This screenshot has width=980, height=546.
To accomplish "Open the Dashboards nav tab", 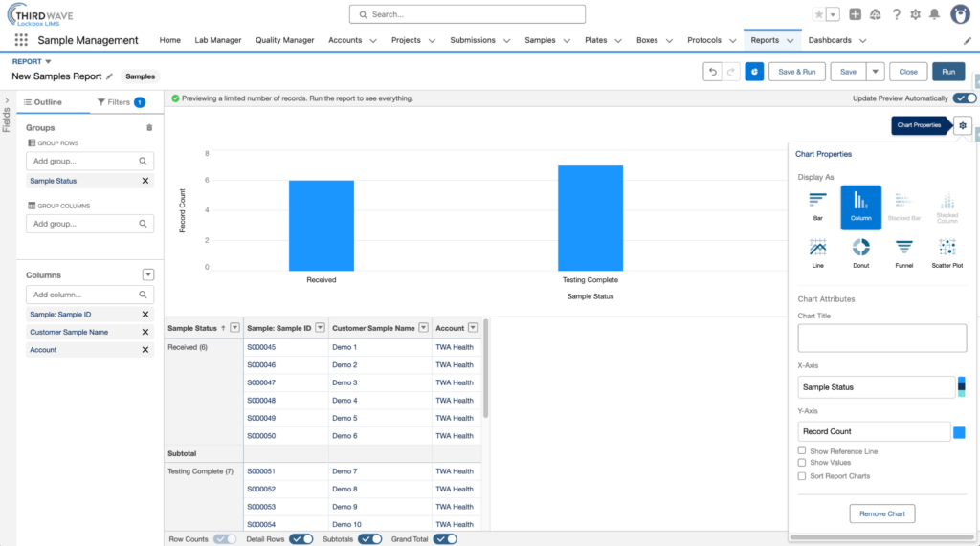I will 830,40.
